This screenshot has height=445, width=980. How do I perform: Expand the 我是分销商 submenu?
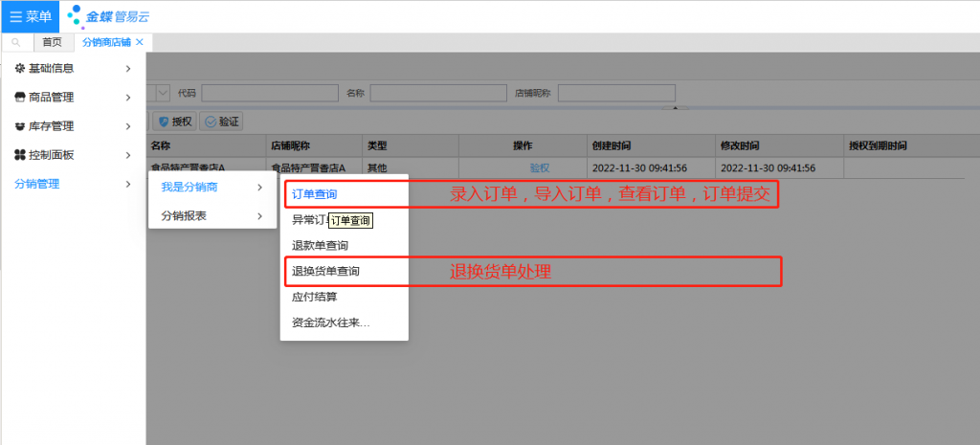click(x=189, y=187)
